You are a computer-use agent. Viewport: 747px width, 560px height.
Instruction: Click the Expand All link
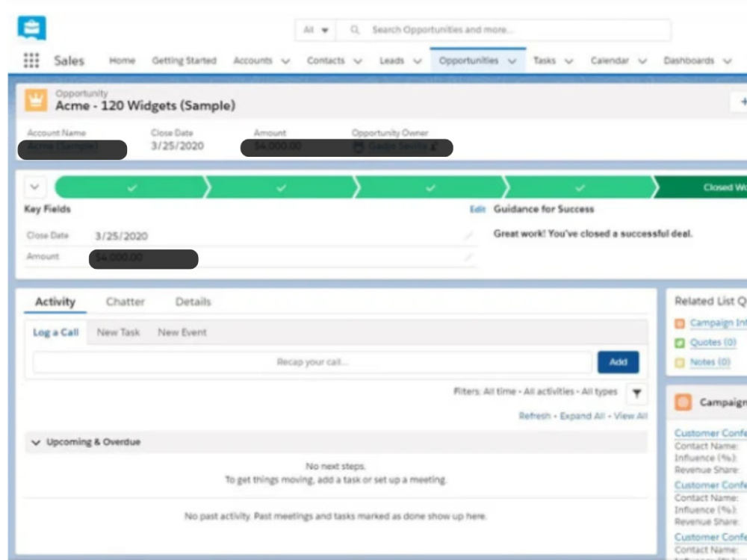[582, 416]
